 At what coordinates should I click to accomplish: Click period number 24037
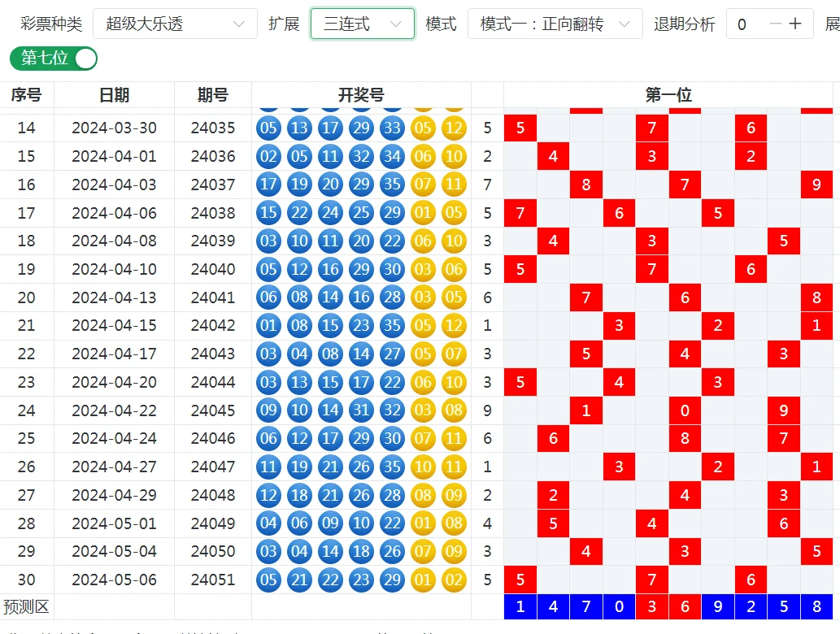click(x=213, y=185)
